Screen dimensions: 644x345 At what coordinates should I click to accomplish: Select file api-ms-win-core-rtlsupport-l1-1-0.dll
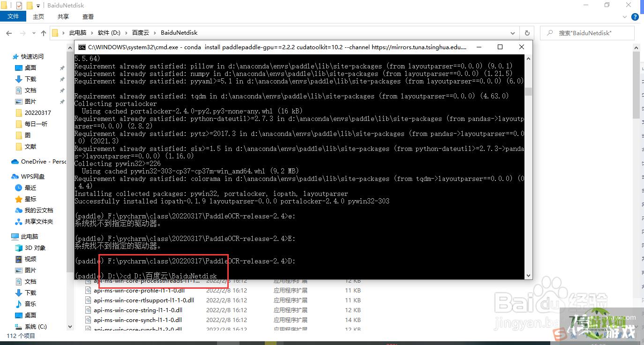point(144,300)
